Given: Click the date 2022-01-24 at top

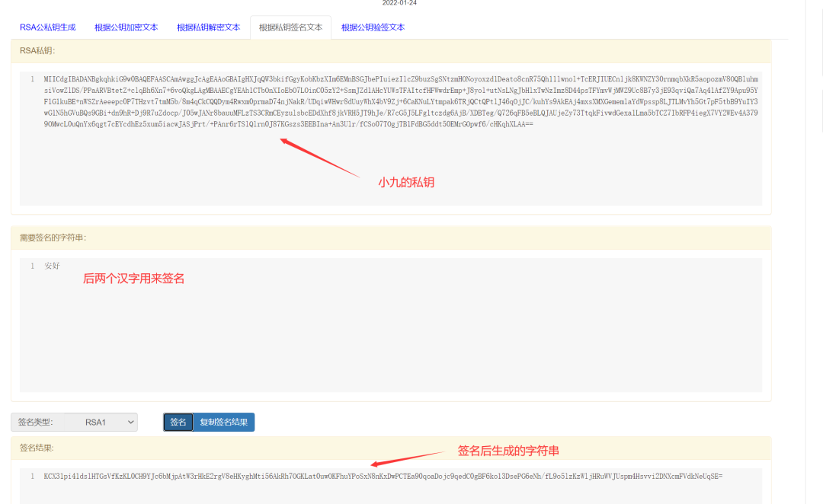Looking at the screenshot, I should click(x=399, y=3).
